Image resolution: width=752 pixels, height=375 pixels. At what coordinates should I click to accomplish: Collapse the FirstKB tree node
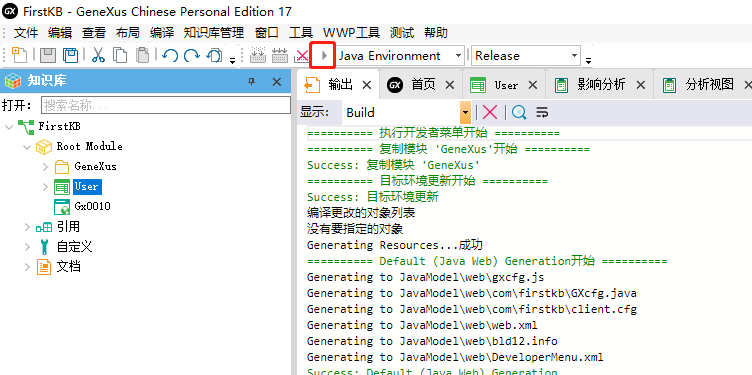point(8,127)
